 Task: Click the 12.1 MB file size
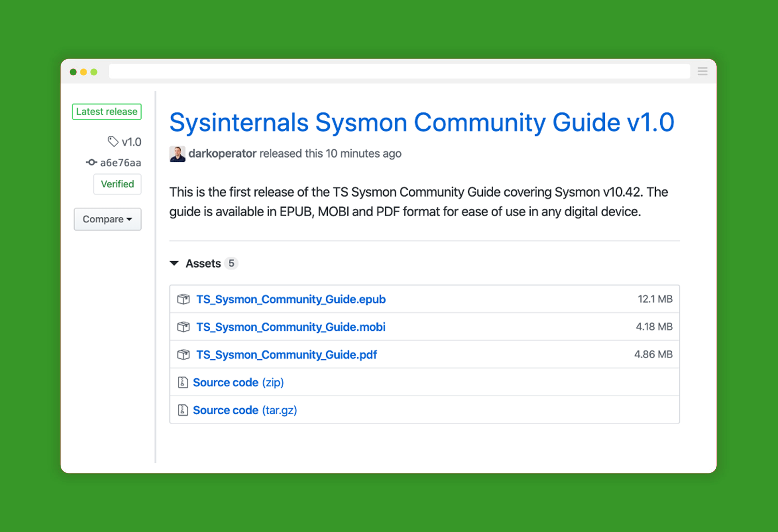(x=655, y=299)
